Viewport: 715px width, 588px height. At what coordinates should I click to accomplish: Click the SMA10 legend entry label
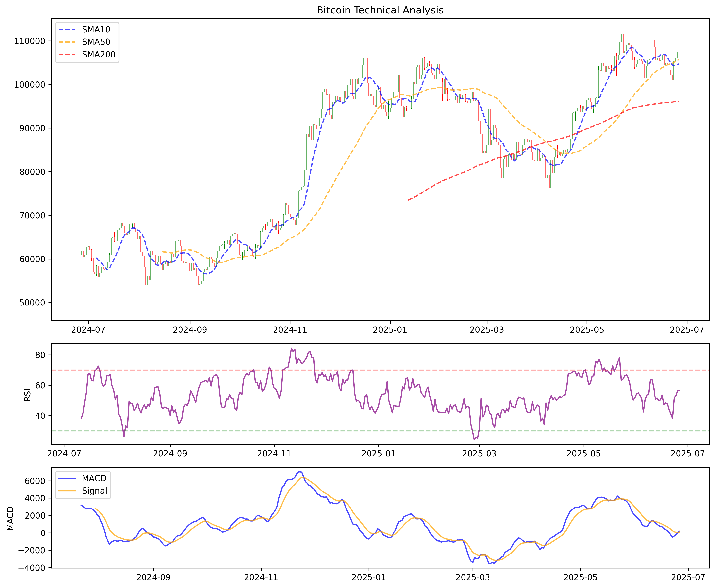coord(96,30)
